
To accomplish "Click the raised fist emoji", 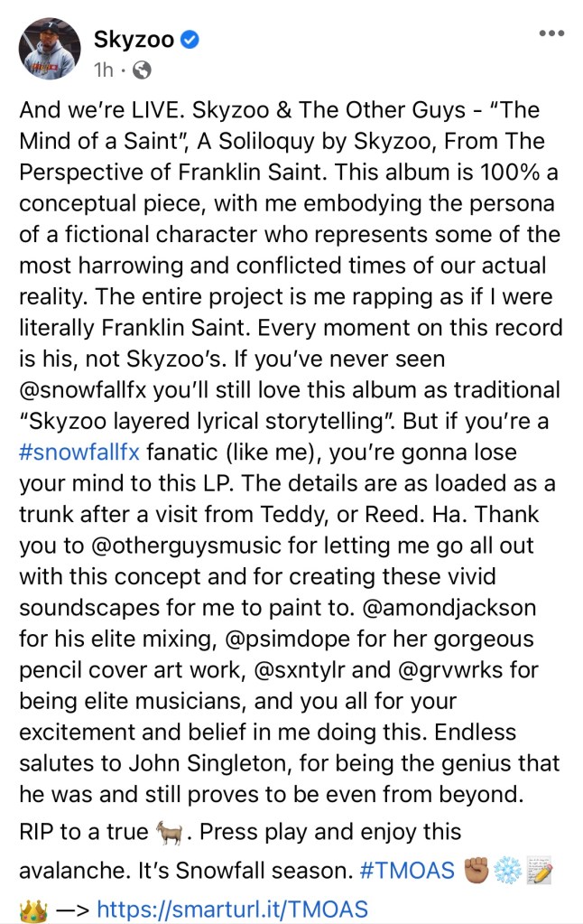I will pyautogui.click(x=476, y=871).
